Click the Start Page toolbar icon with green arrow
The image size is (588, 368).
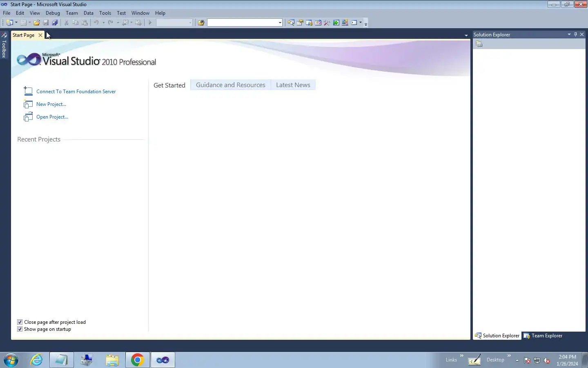(x=336, y=23)
